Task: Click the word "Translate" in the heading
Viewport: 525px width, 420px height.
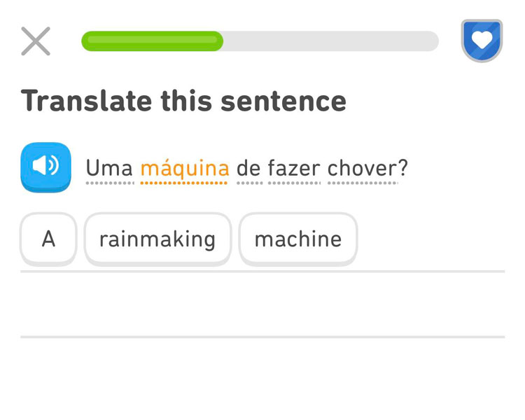Action: pos(87,101)
